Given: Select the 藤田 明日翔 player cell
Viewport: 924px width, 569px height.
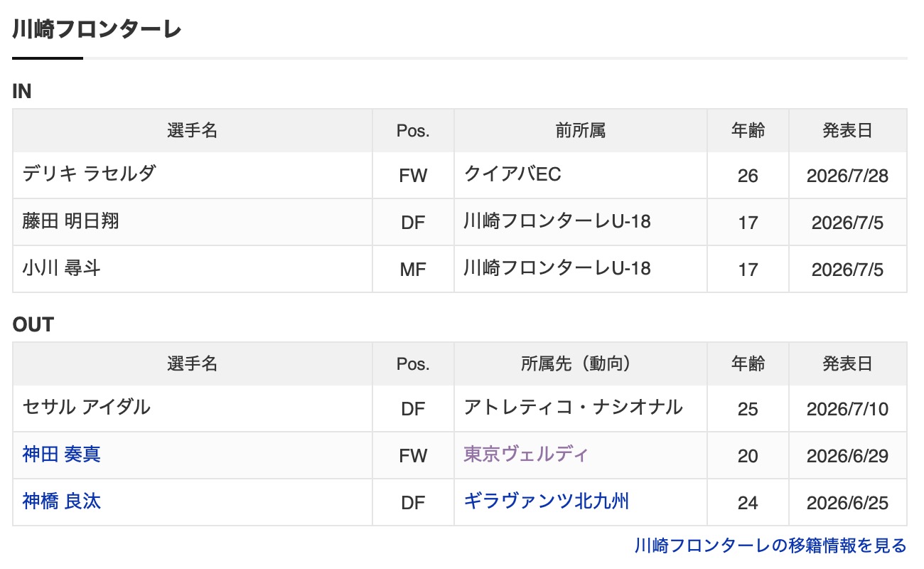Looking at the screenshot, I should pos(193,222).
